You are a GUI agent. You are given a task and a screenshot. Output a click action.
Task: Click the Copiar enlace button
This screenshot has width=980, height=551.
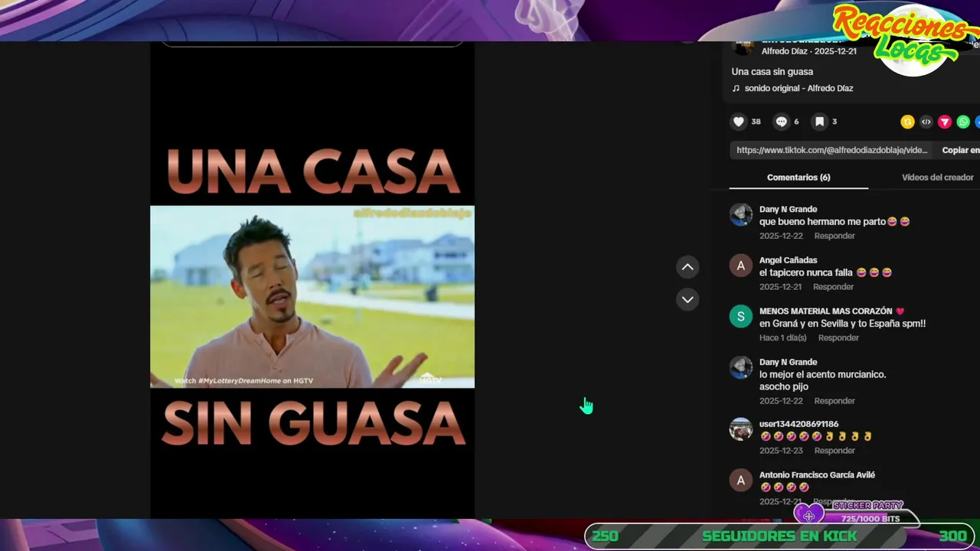point(961,150)
